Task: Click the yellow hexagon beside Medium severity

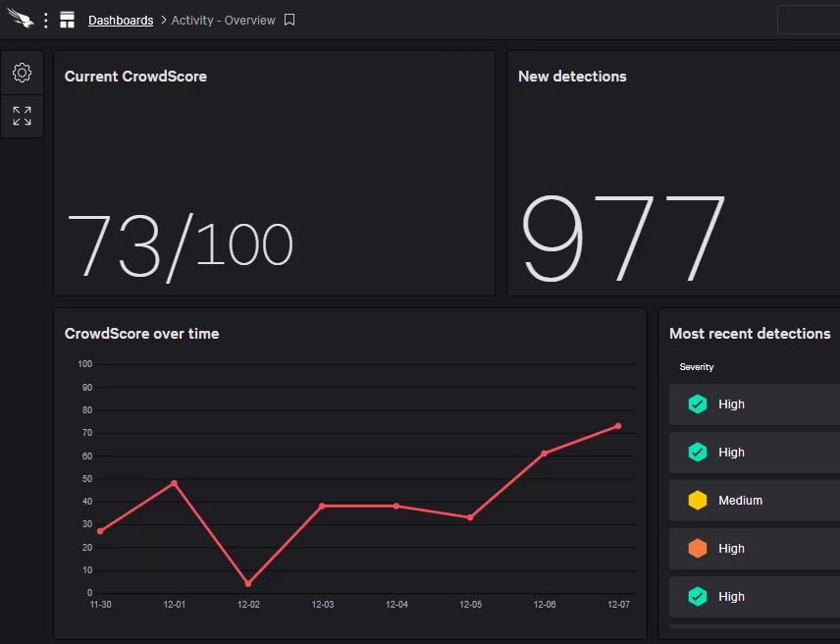Action: click(698, 500)
